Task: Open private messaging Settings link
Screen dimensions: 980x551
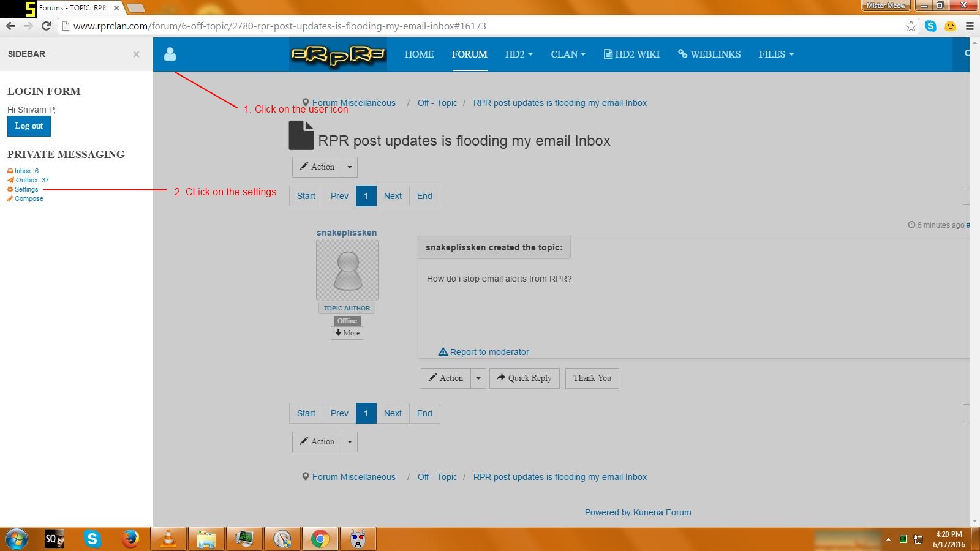Action: pos(26,189)
